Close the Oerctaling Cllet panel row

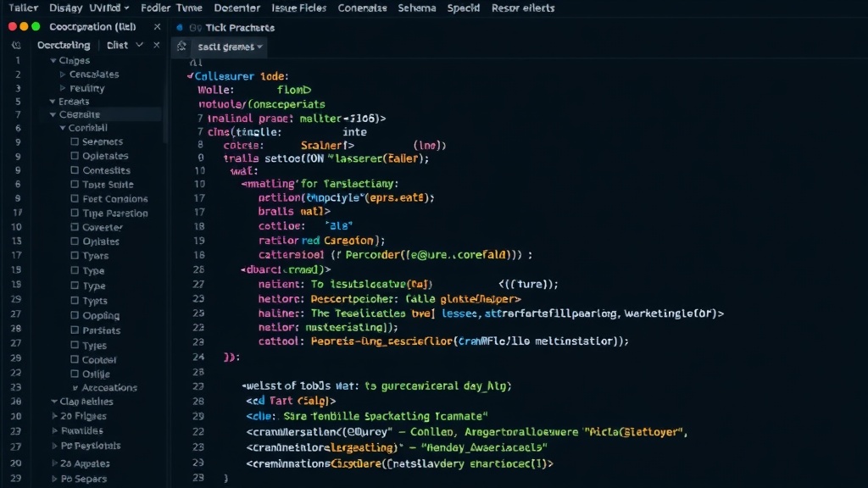point(157,45)
